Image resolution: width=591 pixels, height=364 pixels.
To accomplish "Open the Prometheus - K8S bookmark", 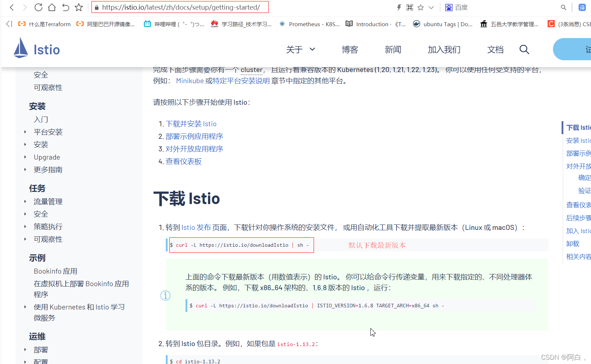I will [309, 24].
